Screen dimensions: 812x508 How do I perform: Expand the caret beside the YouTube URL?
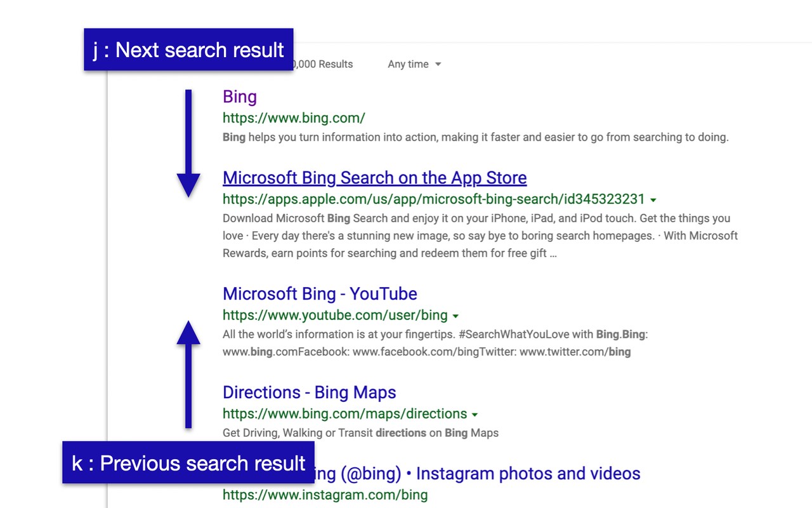click(456, 316)
